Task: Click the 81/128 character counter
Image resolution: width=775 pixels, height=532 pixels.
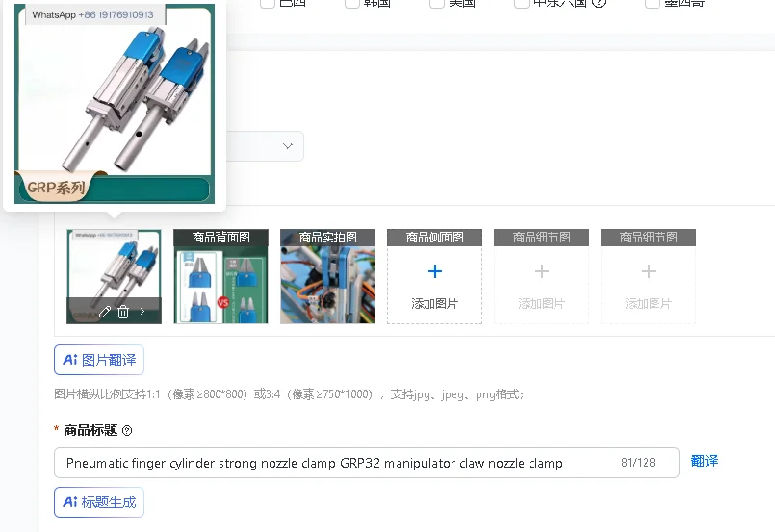Action: (x=638, y=463)
